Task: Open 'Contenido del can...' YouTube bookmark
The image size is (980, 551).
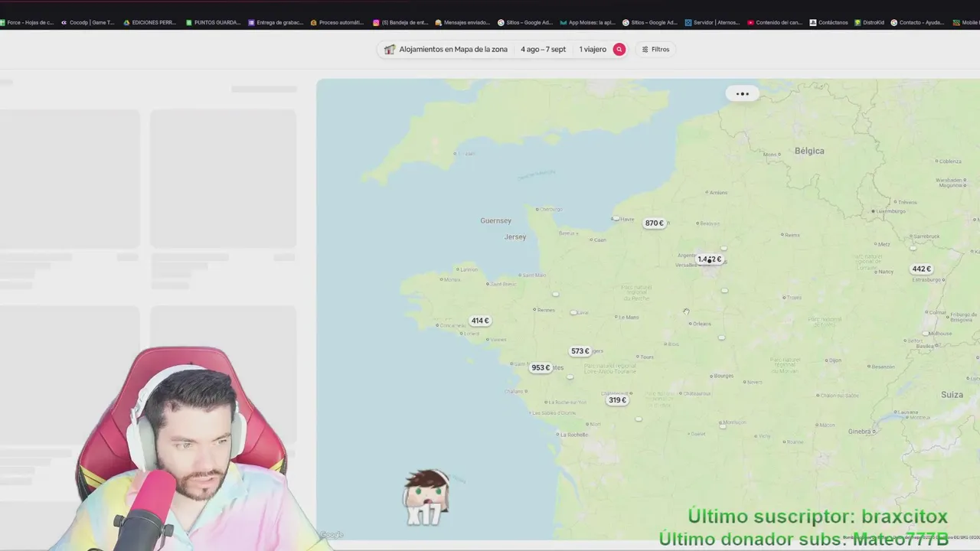Action: click(x=774, y=22)
